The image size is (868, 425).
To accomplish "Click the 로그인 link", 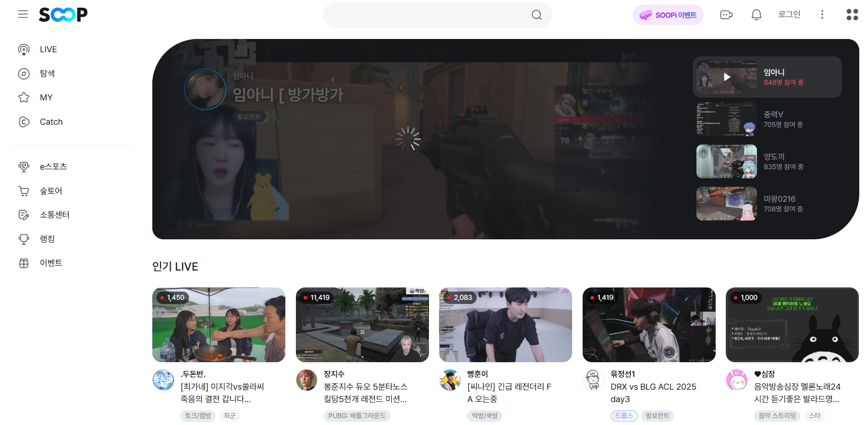I will [790, 14].
